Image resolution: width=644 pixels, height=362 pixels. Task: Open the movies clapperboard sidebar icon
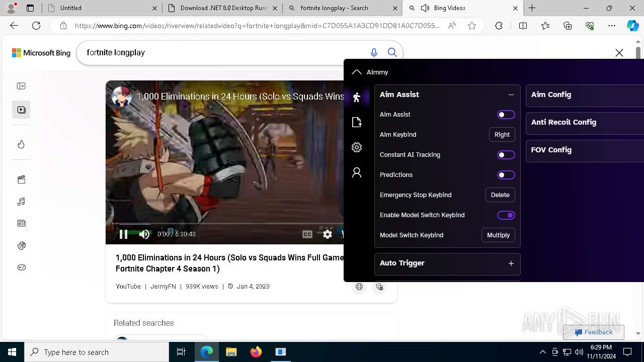(21, 179)
